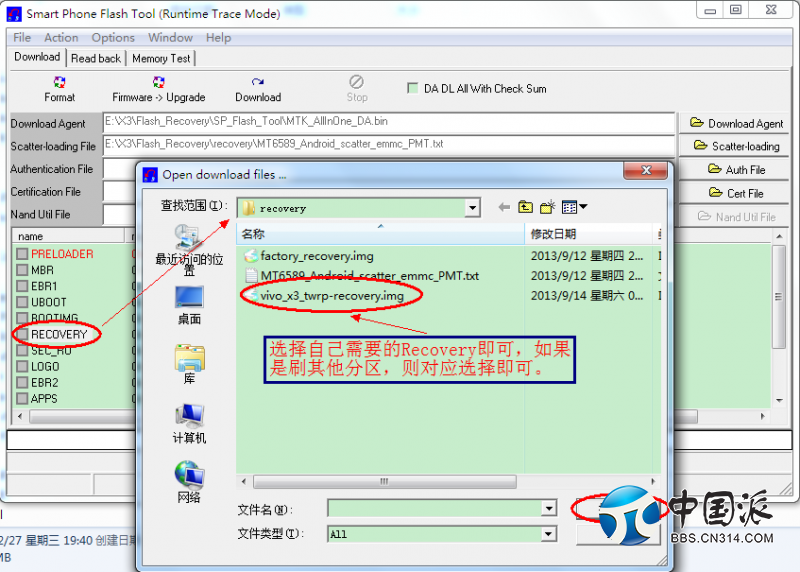The width and height of the screenshot is (800, 572).
Task: Switch to the Read back tab
Action: click(96, 59)
